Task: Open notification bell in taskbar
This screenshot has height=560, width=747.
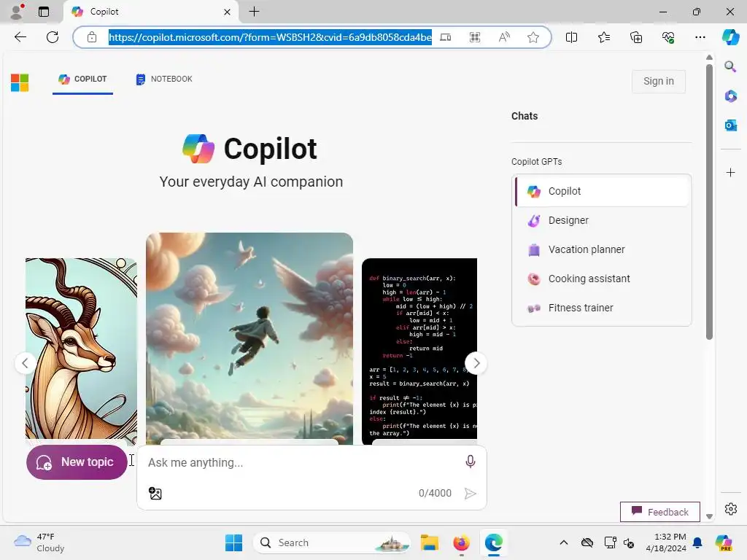Action: point(697,542)
